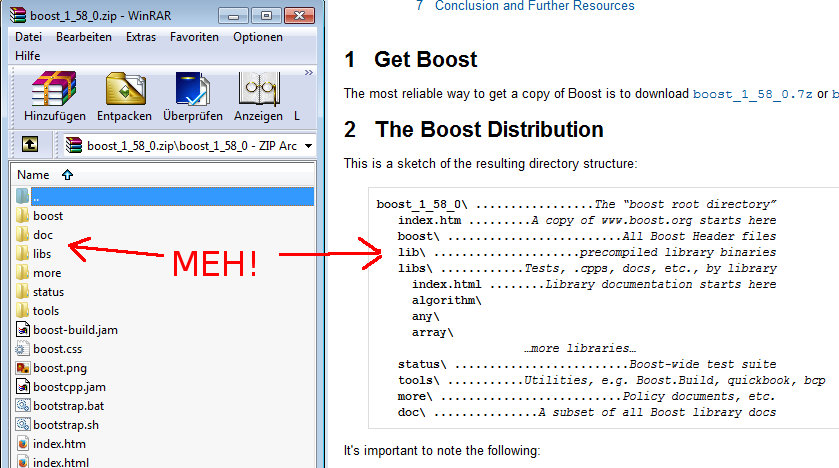Open the Optionen menu
This screenshot has height=468, width=839.
point(258,37)
